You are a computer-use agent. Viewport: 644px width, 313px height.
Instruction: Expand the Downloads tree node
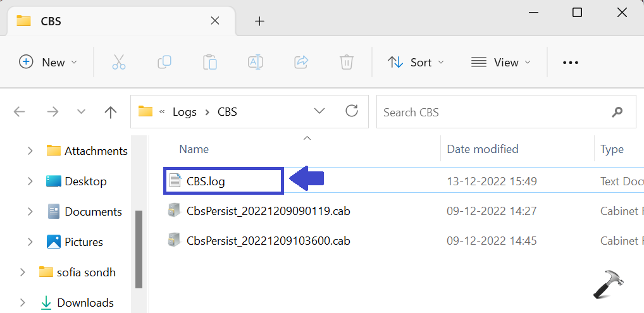(x=23, y=302)
